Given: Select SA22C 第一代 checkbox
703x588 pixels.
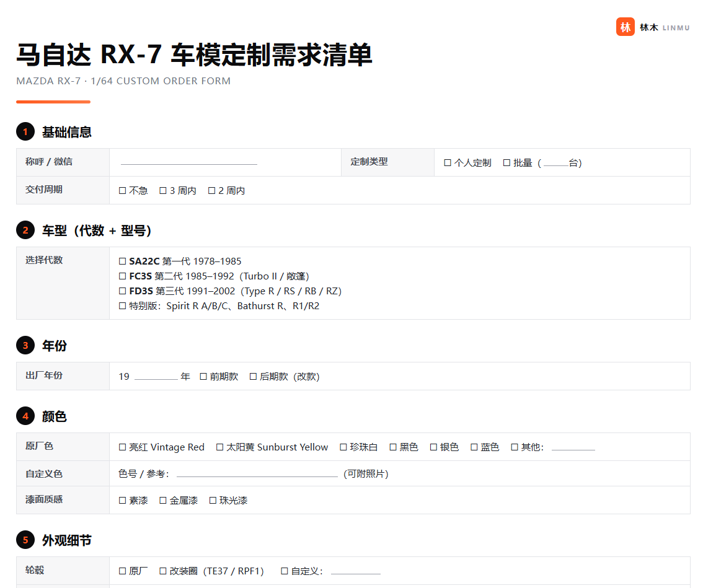Looking at the screenshot, I should tap(122, 261).
